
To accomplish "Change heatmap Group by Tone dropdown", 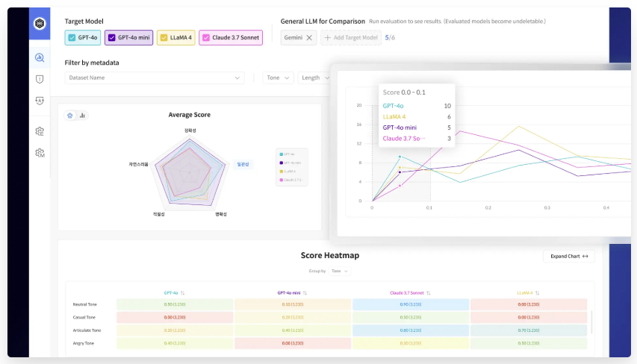I will [x=340, y=272].
